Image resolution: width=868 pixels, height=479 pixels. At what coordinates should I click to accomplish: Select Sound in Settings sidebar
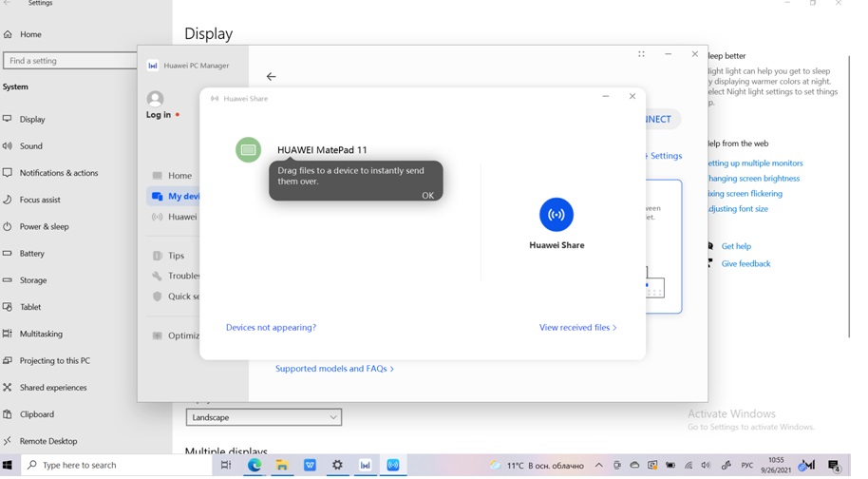click(x=31, y=146)
